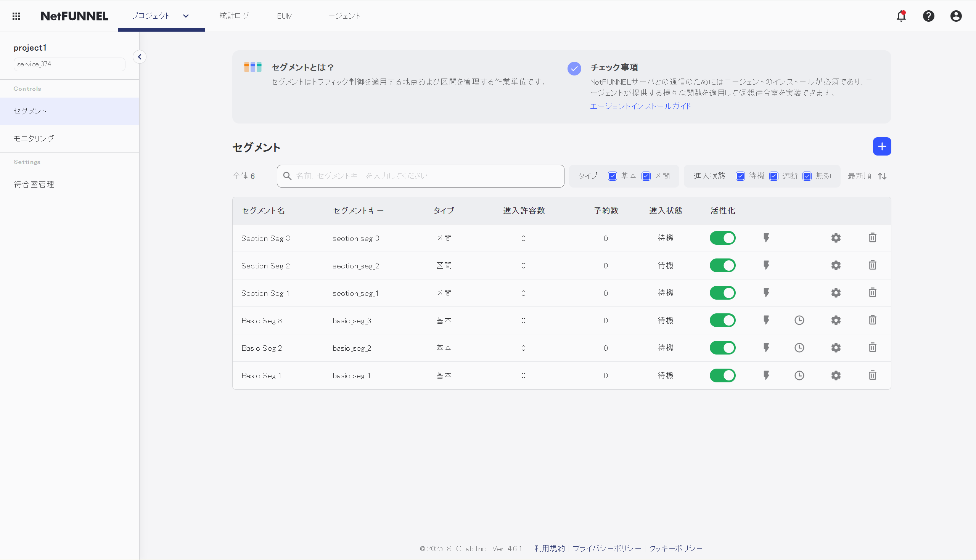Click the lightning icon for Section Seg 3
This screenshot has height=560, width=976.
[x=766, y=238]
